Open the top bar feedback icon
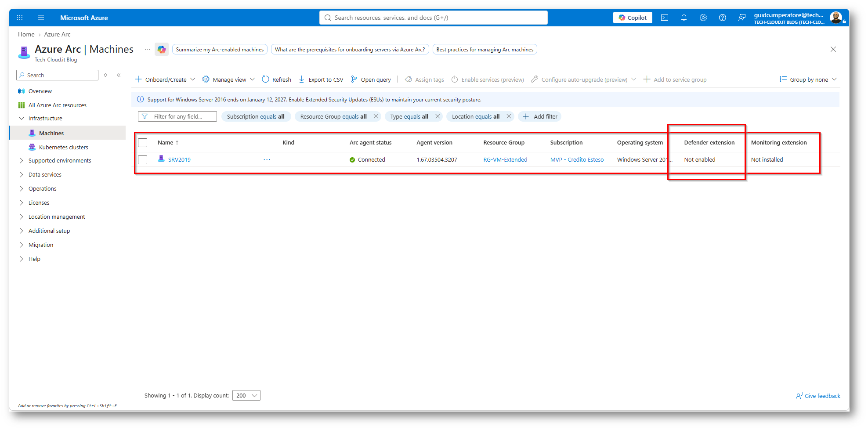The height and width of the screenshot is (430, 868). [742, 18]
